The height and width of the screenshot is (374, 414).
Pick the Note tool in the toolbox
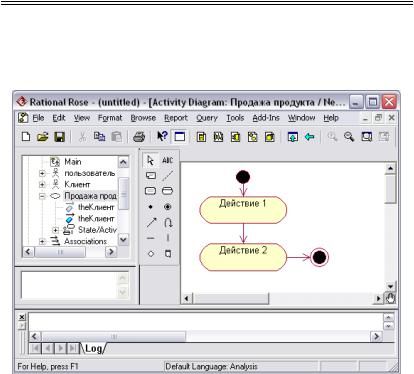coord(151,175)
